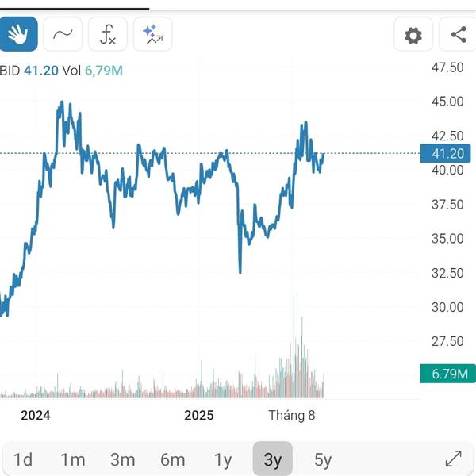Expand chart to fullscreen
This screenshot has height=476, width=476.
[x=453, y=459]
